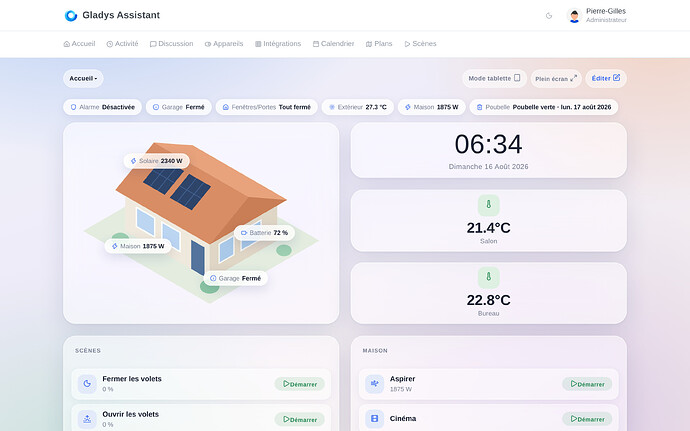Click the Salon thermometer icon
Screen dimensions: 690x431
point(488,205)
